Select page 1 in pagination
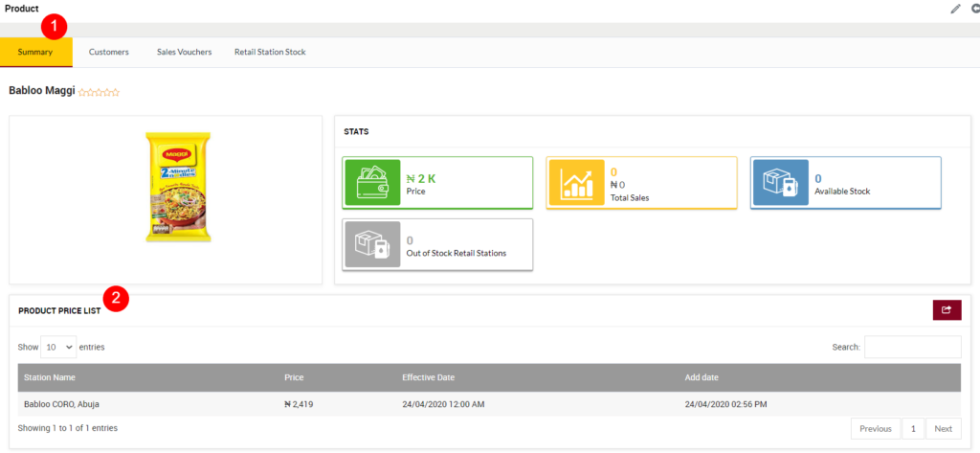The image size is (980, 453). [x=913, y=429]
